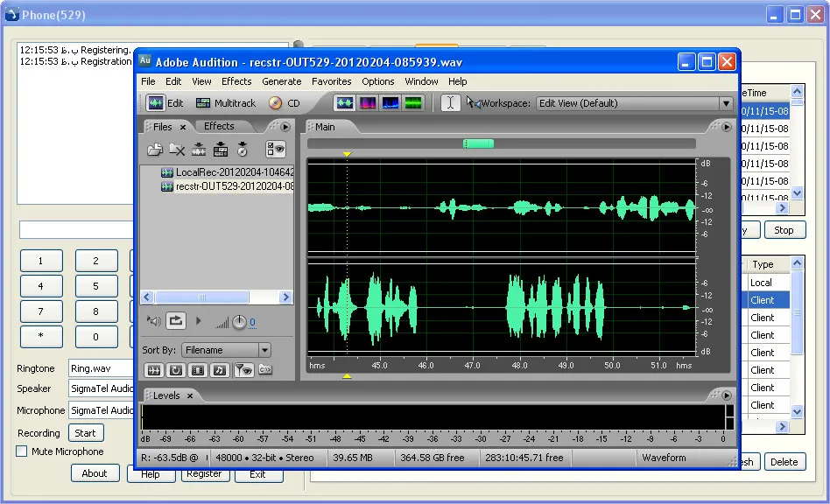Click green zoom range bar above waveform
Screen dimensions: 830x504
click(x=479, y=143)
